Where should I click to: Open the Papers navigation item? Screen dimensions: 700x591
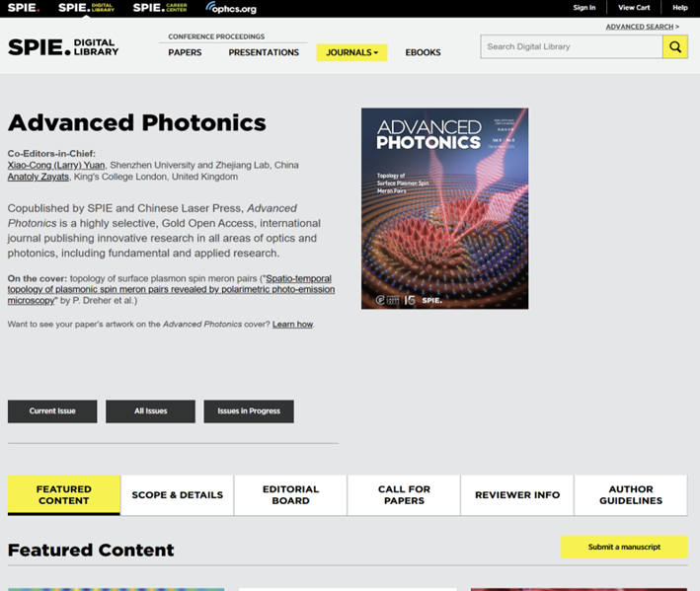click(x=185, y=52)
